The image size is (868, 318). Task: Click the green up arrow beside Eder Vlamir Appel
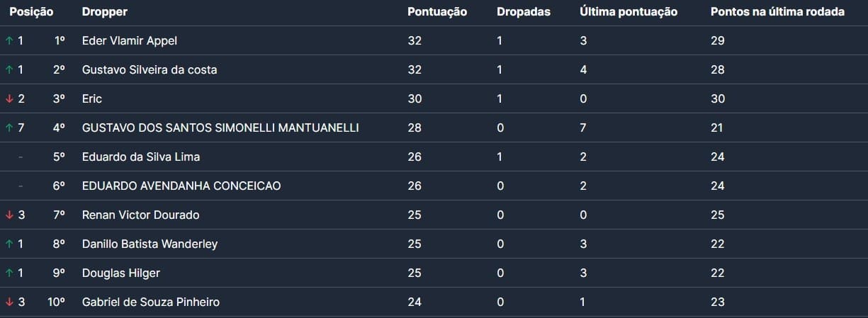pyautogui.click(x=9, y=41)
